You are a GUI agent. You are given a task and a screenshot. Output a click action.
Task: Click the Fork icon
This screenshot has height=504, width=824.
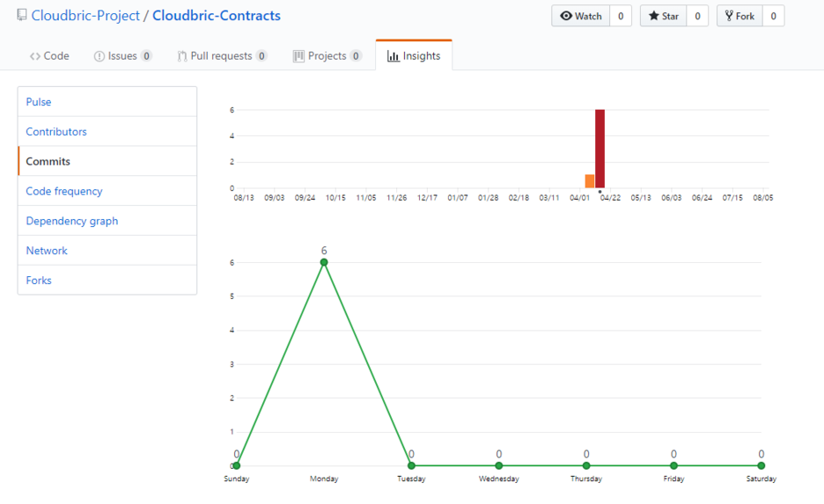pos(729,16)
